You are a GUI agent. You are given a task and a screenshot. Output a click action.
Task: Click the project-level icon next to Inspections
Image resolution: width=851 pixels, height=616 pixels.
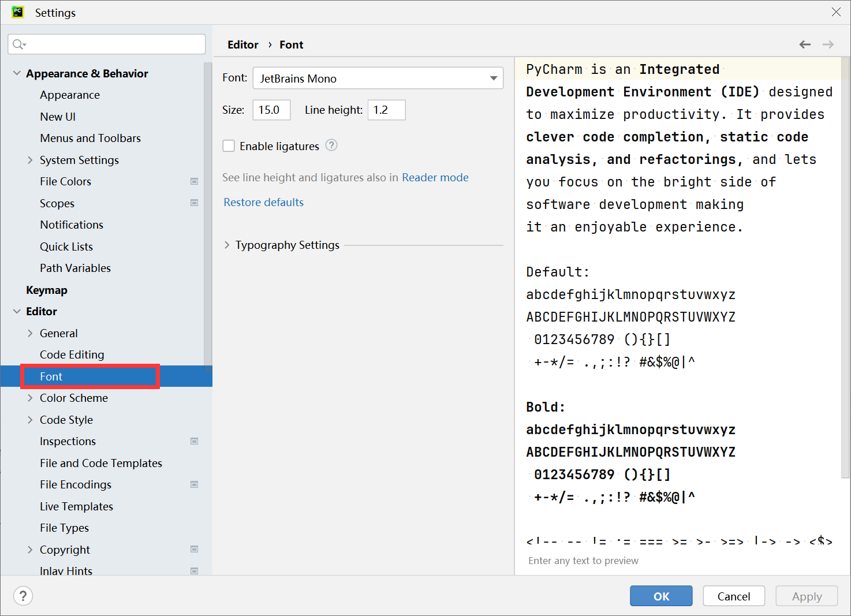click(x=195, y=441)
